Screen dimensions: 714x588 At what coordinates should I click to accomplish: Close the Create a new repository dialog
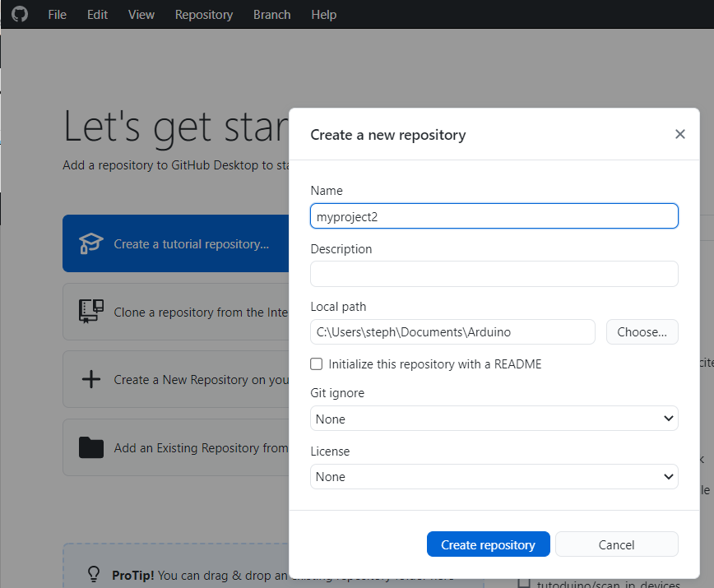[x=679, y=134]
